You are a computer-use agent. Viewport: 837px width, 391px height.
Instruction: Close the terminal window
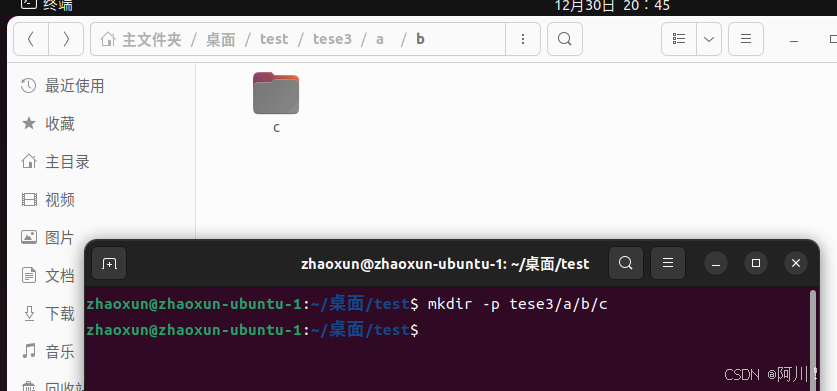[796, 263]
